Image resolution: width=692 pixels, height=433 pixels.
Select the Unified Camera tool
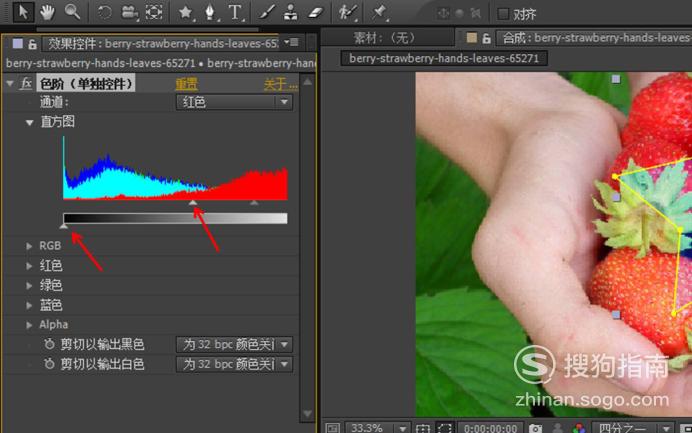(129, 12)
